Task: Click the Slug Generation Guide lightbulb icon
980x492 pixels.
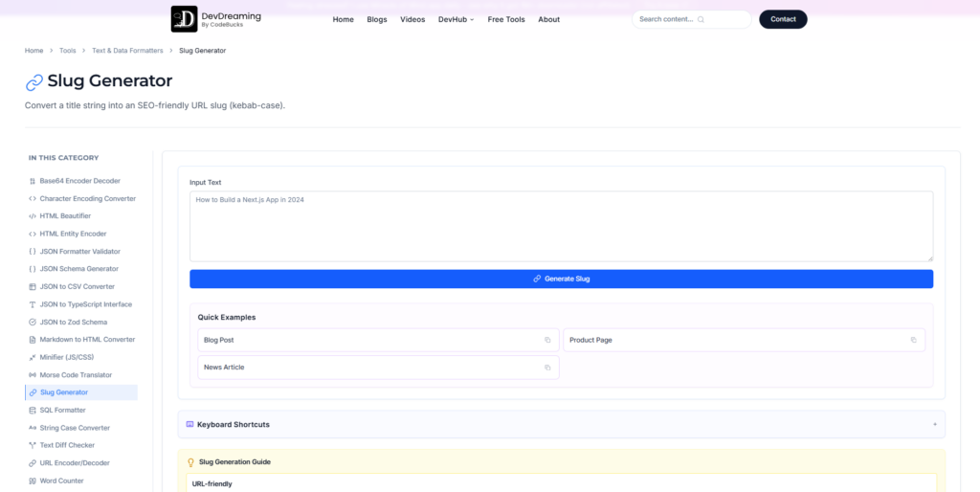Action: click(x=191, y=462)
